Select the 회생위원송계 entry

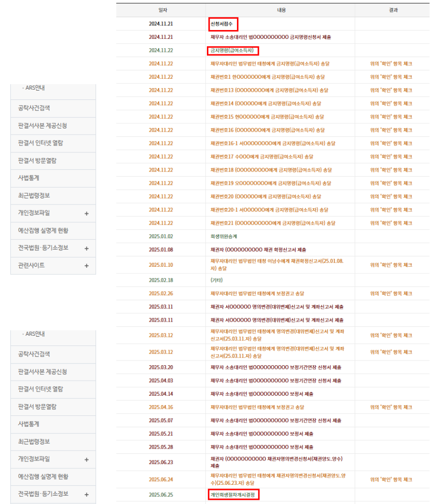224,237
